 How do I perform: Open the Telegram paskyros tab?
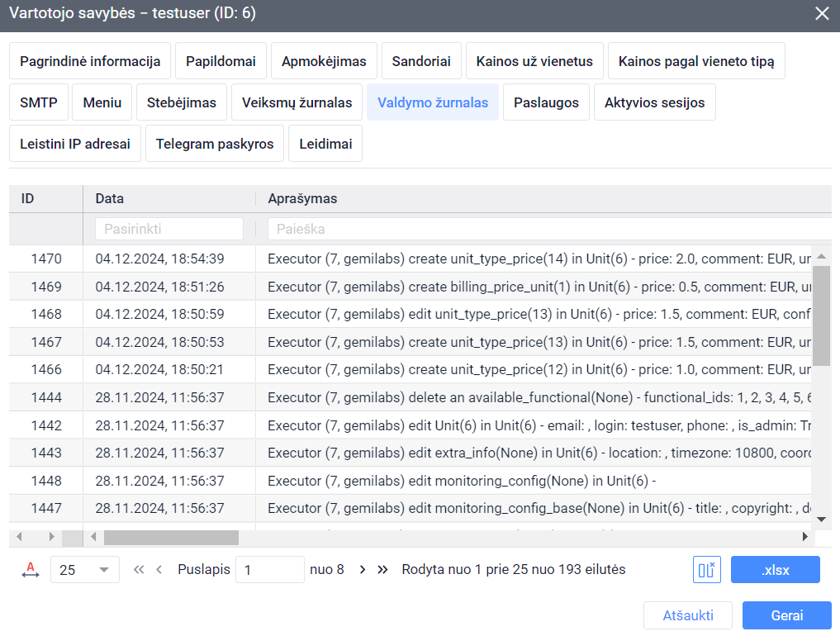(x=215, y=144)
